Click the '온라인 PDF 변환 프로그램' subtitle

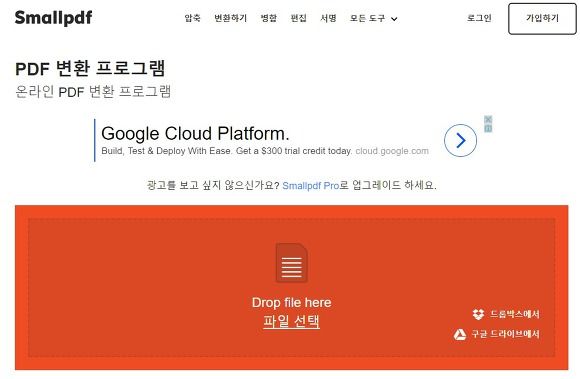[x=93, y=91]
